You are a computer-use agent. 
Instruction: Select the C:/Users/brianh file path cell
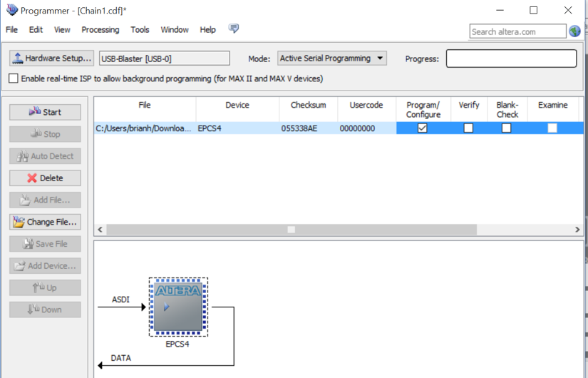(145, 128)
